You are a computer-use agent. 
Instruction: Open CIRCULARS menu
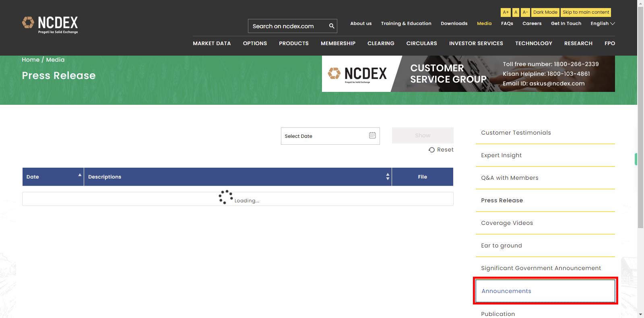point(421,43)
